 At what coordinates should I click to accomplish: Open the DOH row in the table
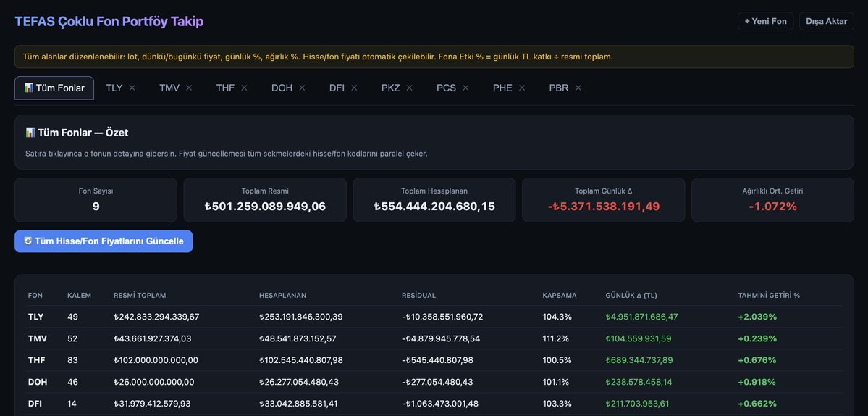(x=434, y=382)
